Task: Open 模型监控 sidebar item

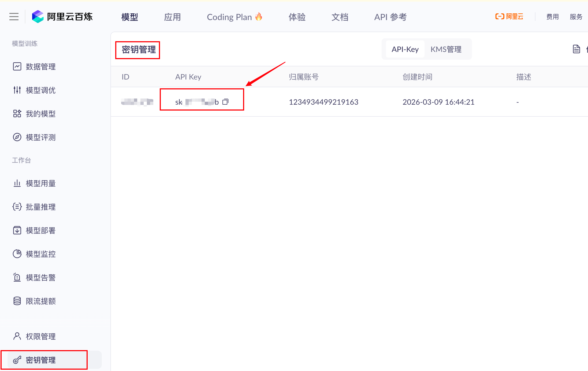Action: point(40,254)
